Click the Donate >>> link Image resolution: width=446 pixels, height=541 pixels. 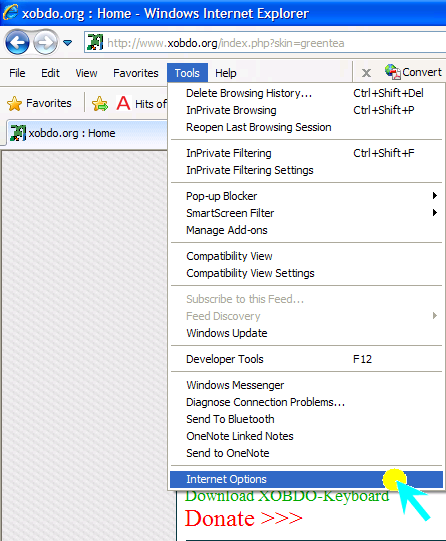pyautogui.click(x=244, y=518)
